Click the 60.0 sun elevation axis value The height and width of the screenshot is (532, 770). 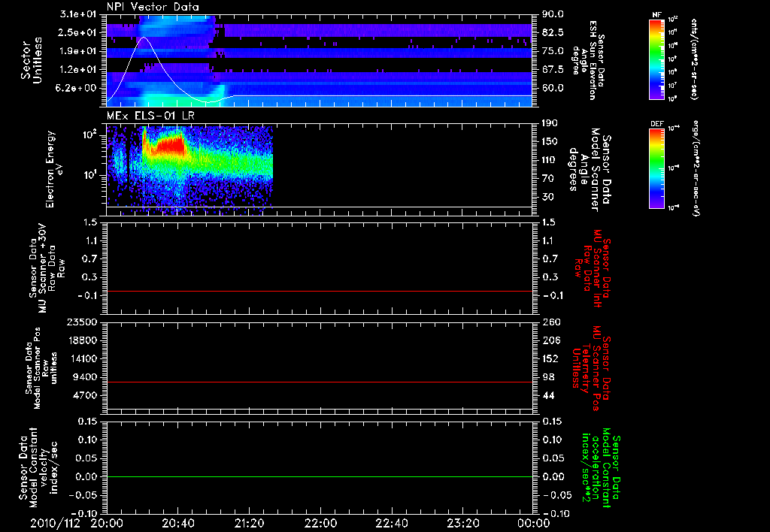click(x=553, y=89)
